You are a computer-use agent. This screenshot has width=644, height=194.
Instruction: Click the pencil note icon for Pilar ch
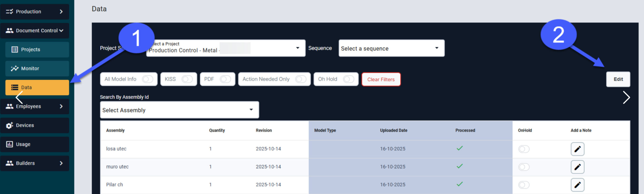[x=577, y=185]
